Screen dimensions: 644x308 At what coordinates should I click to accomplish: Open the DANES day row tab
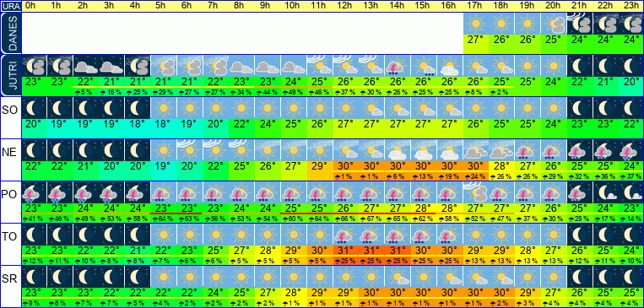(10, 33)
